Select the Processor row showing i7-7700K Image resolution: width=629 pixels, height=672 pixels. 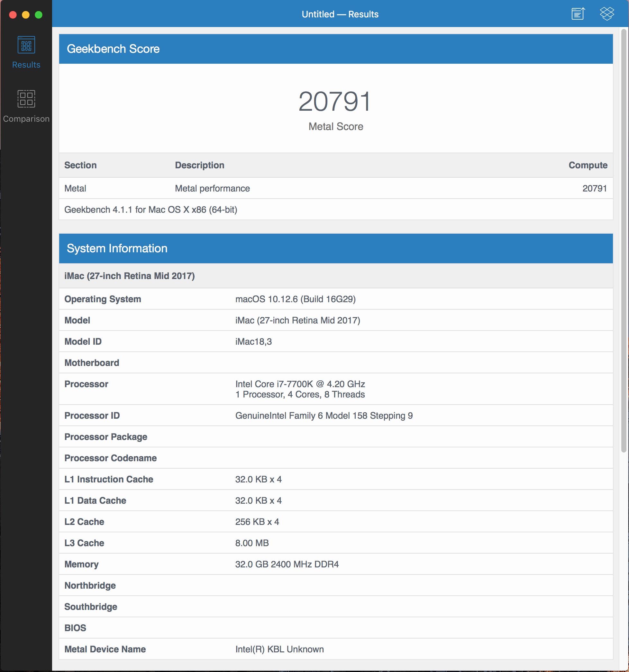pos(300,389)
